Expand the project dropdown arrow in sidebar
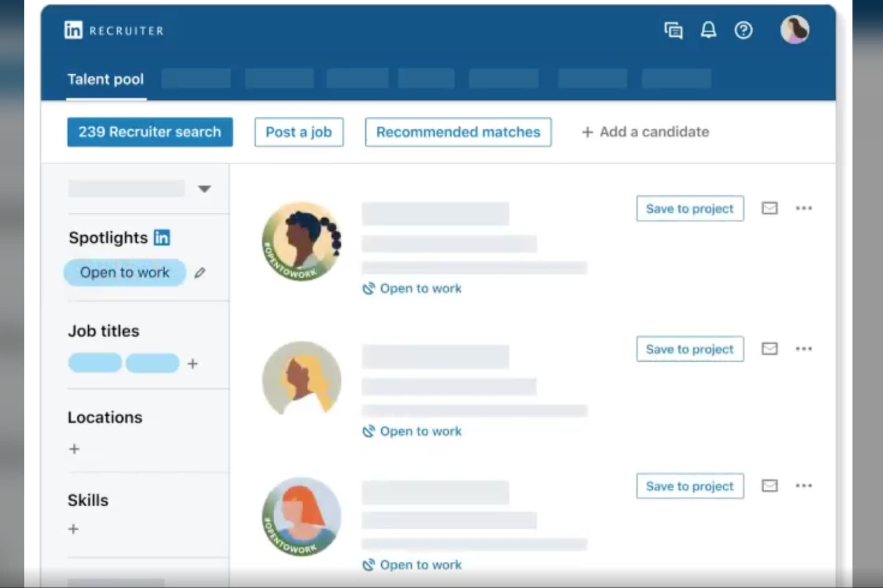 [x=204, y=189]
